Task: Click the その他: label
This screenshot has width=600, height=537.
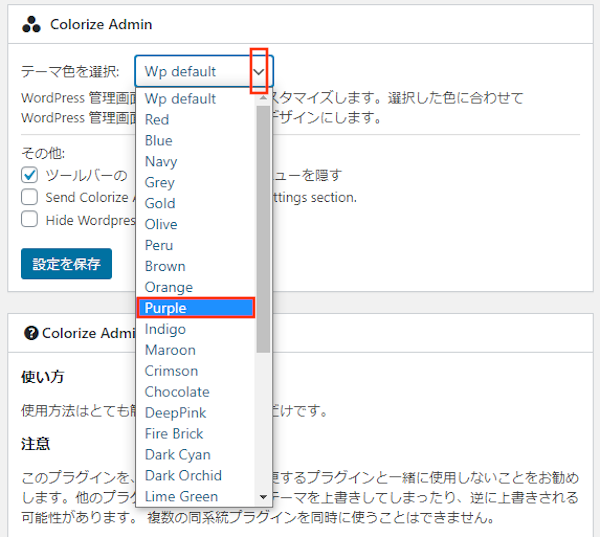Action: 43,153
